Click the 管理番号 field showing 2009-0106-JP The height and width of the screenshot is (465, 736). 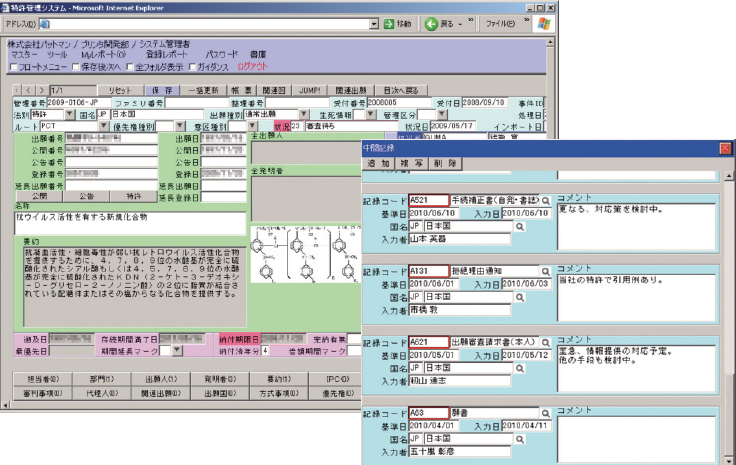[x=79, y=102]
